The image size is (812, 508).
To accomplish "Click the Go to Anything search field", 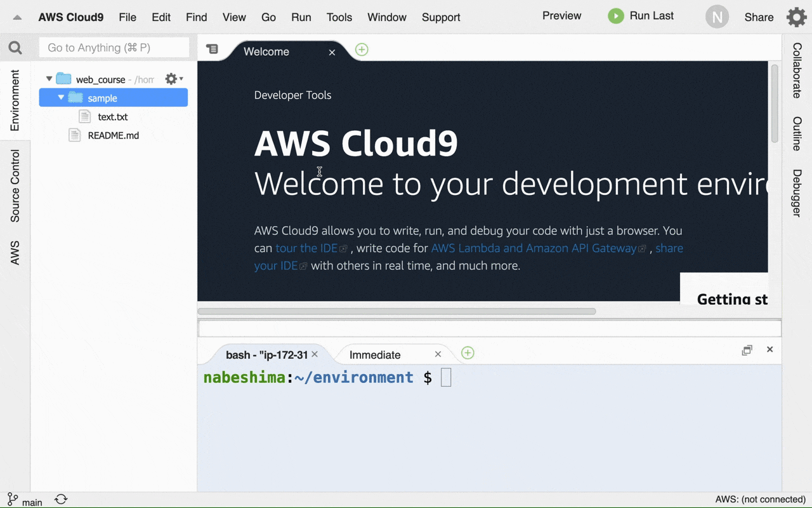I will [114, 48].
